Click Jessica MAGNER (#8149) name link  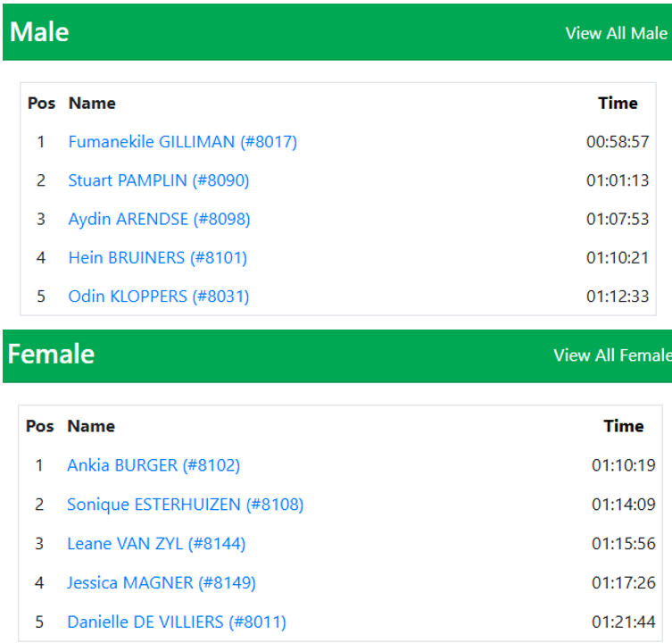[161, 582]
